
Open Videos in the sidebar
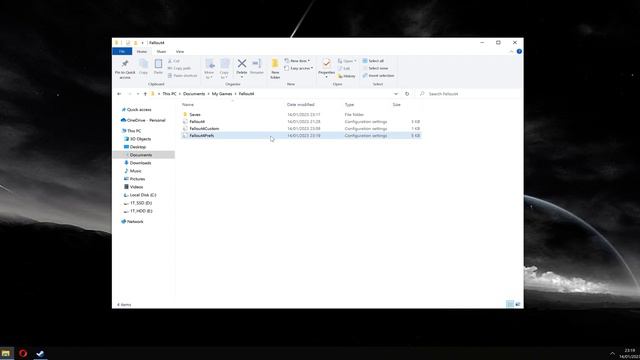click(136, 187)
